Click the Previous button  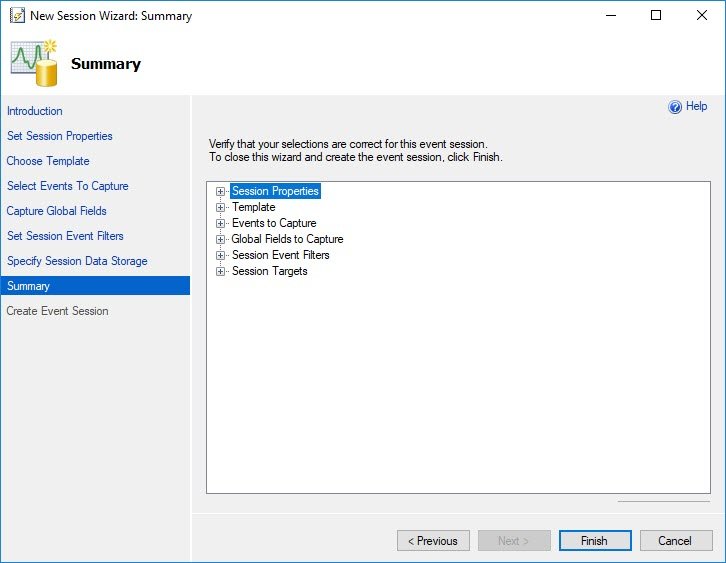433,541
